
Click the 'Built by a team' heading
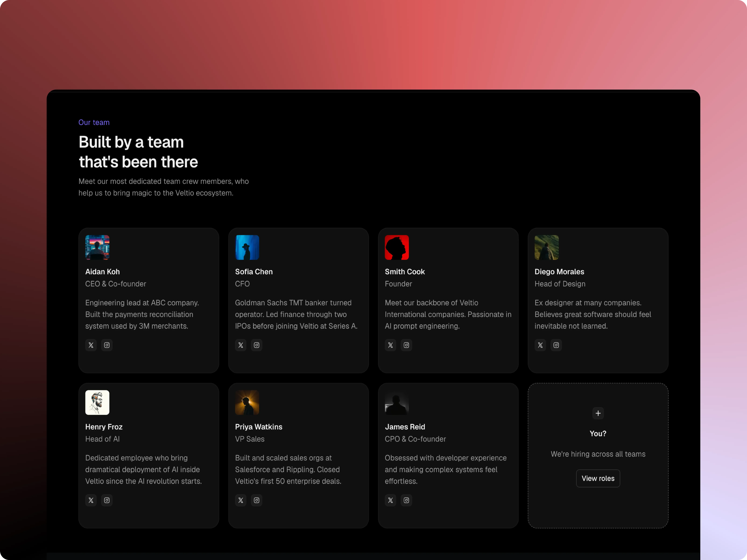[x=138, y=152]
